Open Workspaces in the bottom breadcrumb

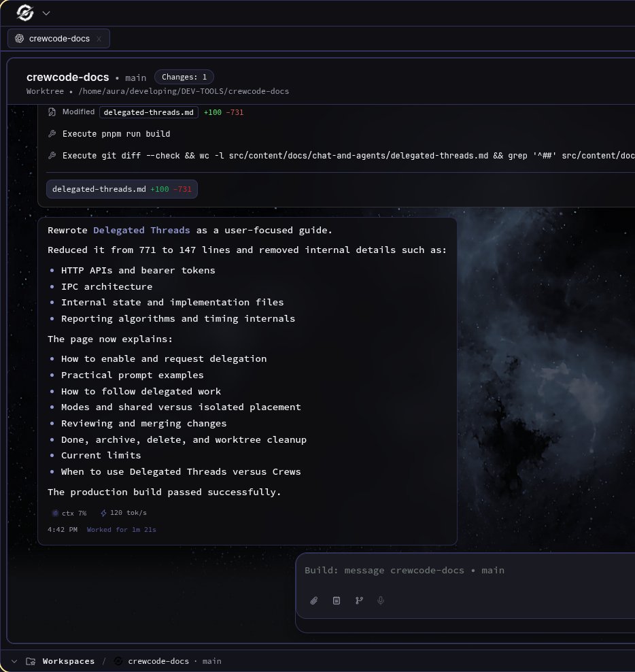pyautogui.click(x=69, y=661)
